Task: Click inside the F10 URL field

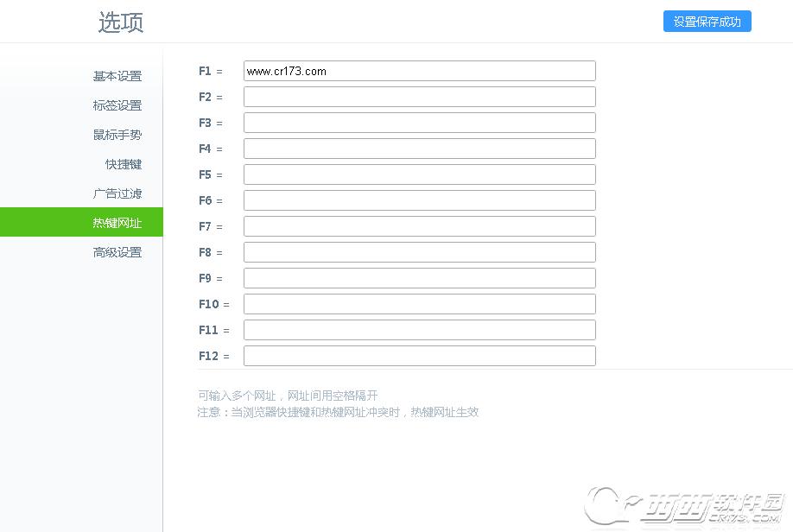Action: pyautogui.click(x=419, y=304)
